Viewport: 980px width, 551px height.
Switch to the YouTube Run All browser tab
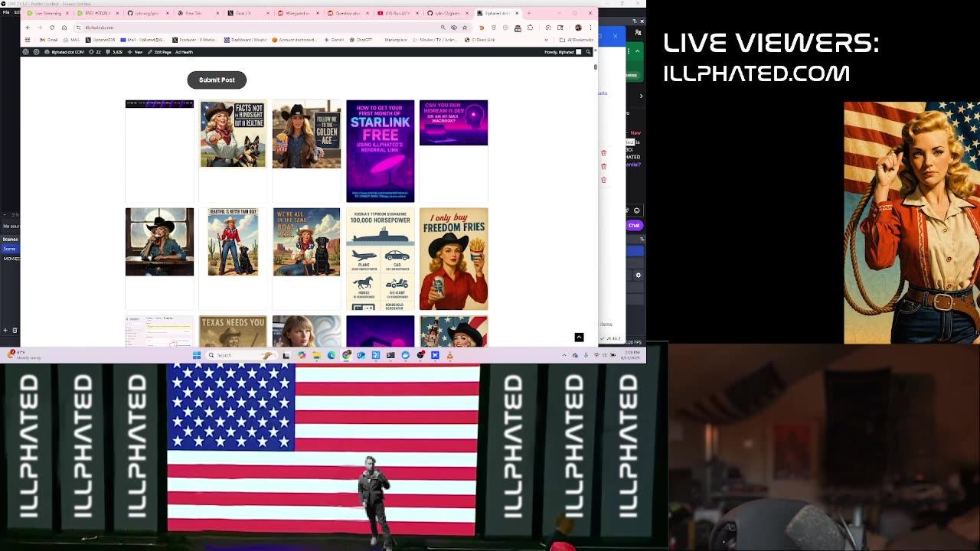[x=398, y=13]
